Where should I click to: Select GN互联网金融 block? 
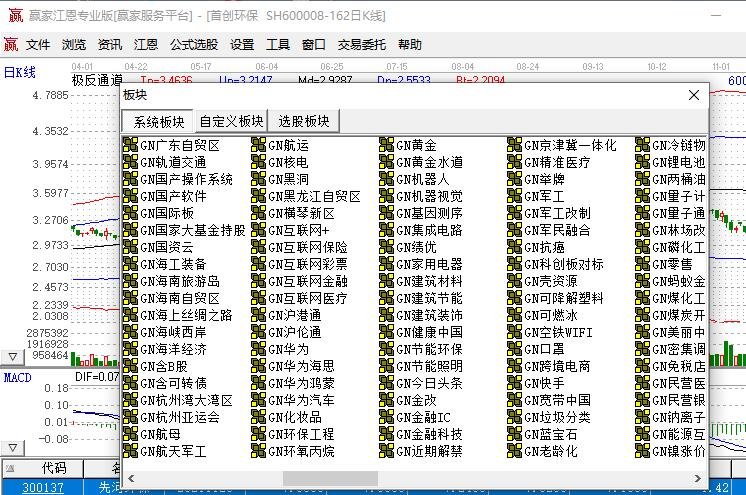pyautogui.click(x=308, y=281)
